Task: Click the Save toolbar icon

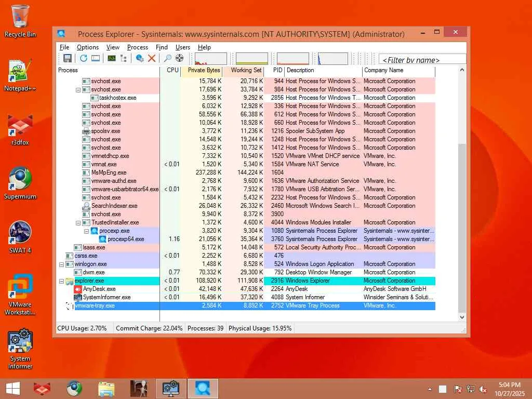Action: click(x=67, y=58)
